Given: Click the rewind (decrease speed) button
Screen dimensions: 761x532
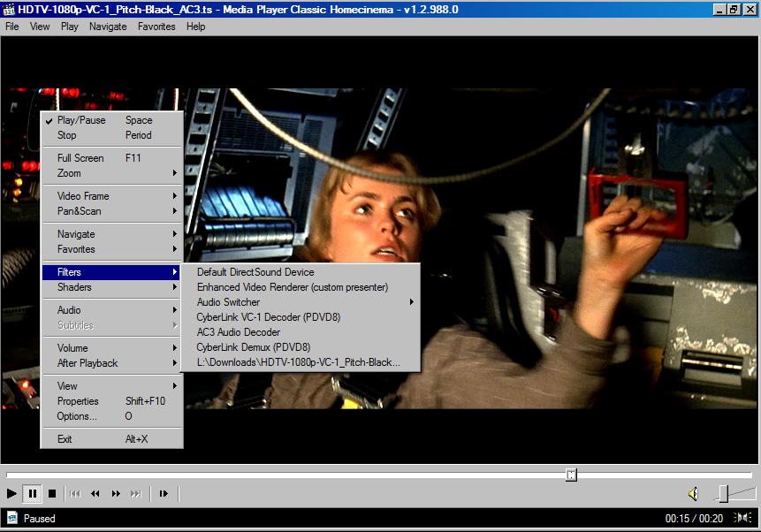Looking at the screenshot, I should click(x=95, y=493).
